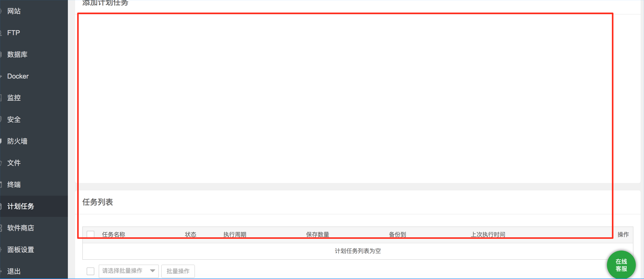Click the 任务名称 column header
Screen dimensions: 644x279
[114, 234]
